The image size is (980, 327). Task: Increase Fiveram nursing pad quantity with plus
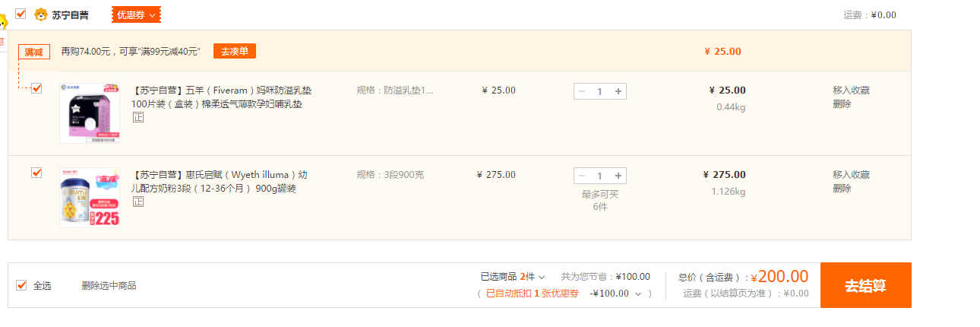click(x=618, y=91)
